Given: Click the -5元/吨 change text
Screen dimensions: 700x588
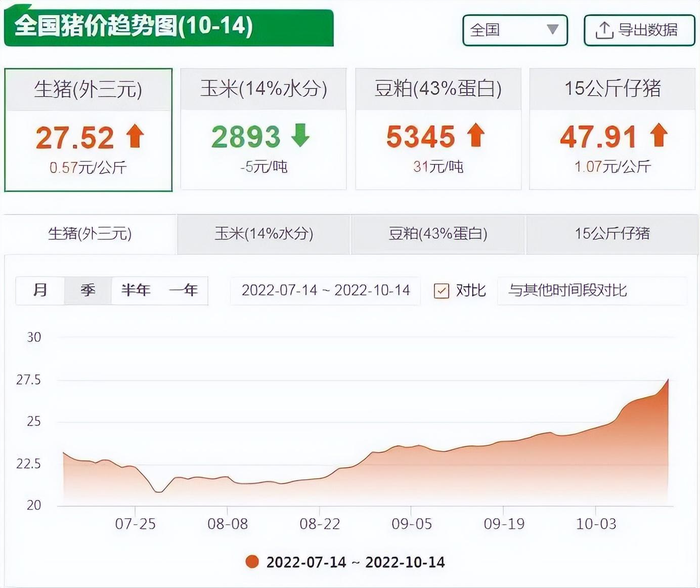Looking at the screenshot, I should [264, 166].
